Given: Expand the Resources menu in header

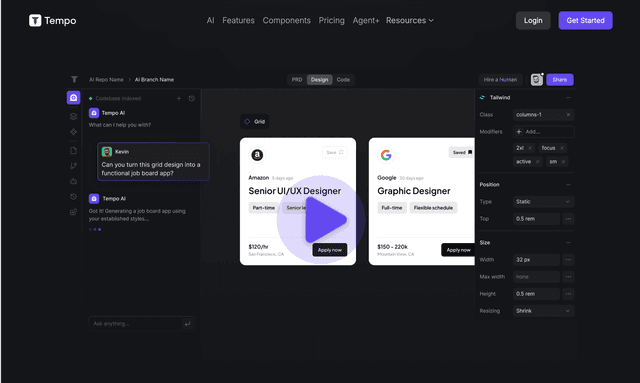Looking at the screenshot, I should (410, 20).
